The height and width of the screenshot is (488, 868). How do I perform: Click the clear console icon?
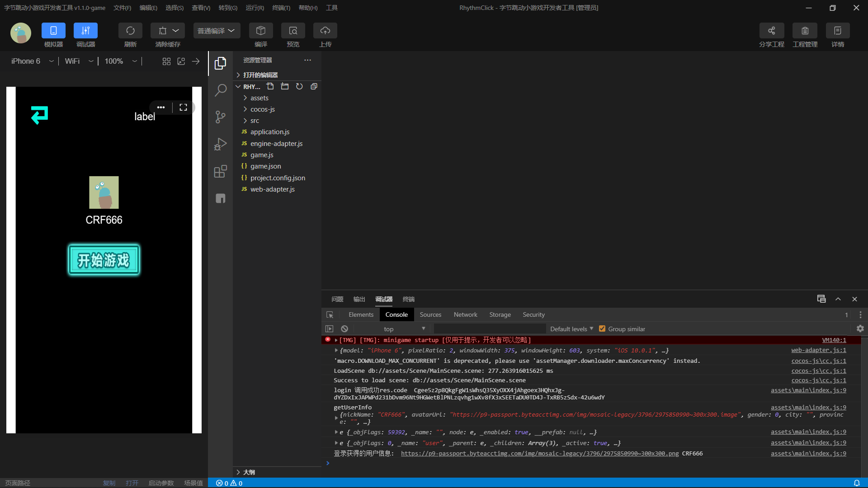pos(344,329)
